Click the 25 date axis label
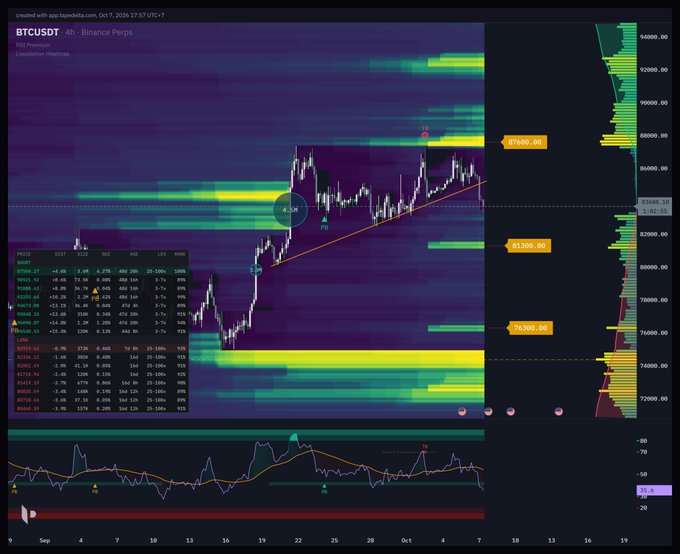 pos(334,541)
